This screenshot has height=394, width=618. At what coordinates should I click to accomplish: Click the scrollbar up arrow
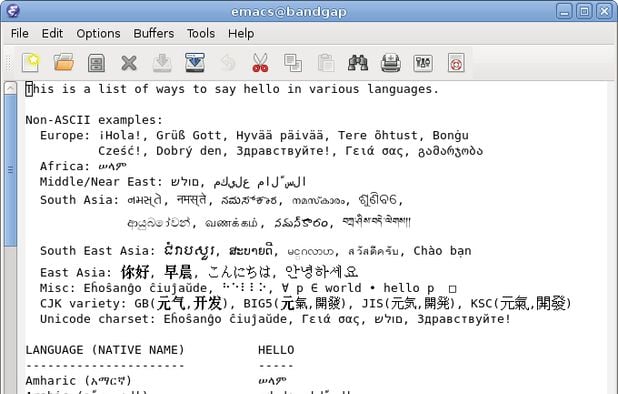click(10, 88)
